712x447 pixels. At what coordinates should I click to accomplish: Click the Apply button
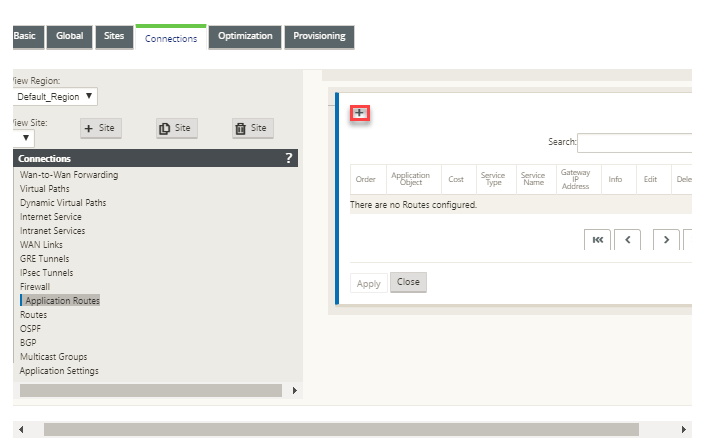pos(369,283)
